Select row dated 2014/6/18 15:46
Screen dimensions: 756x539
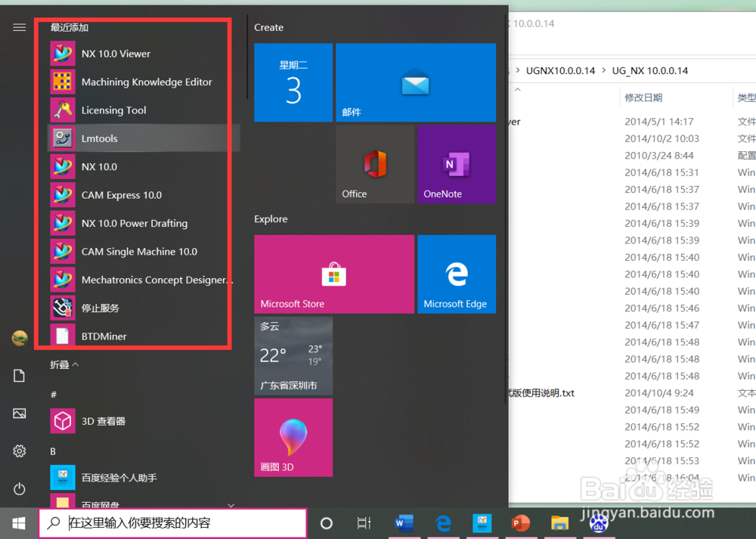pos(633,308)
